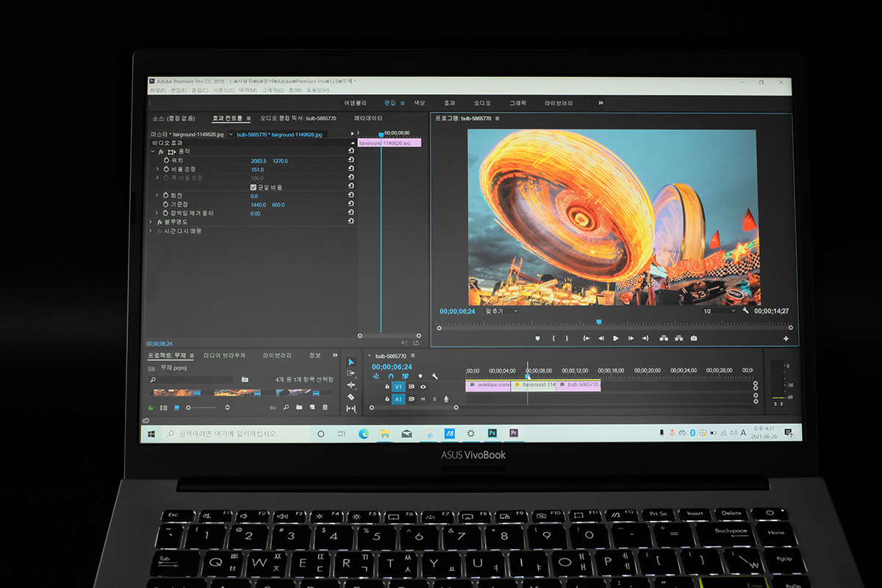Switch to 어셈블리 workspace tab
The width and height of the screenshot is (882, 588).
(x=355, y=103)
